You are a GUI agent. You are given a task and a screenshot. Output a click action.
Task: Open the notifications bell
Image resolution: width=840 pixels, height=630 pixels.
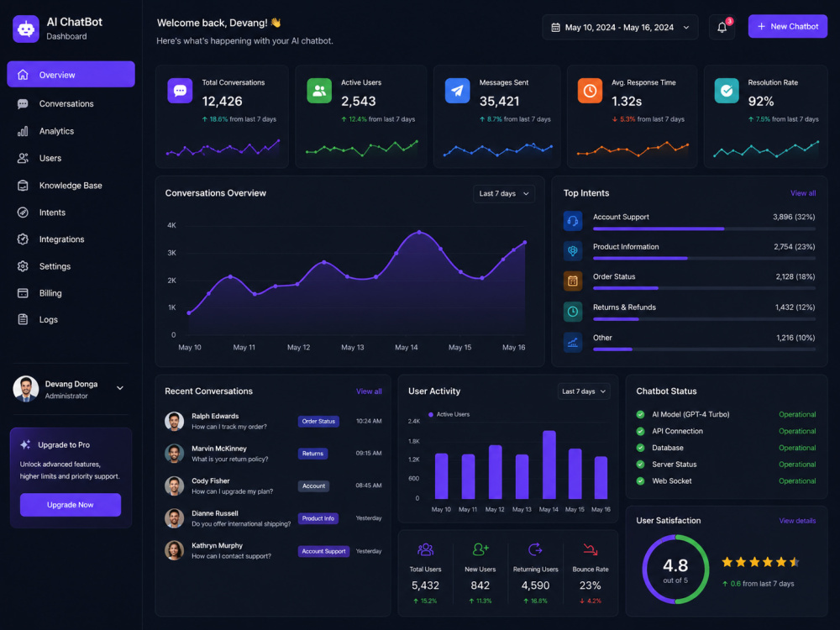coord(722,27)
